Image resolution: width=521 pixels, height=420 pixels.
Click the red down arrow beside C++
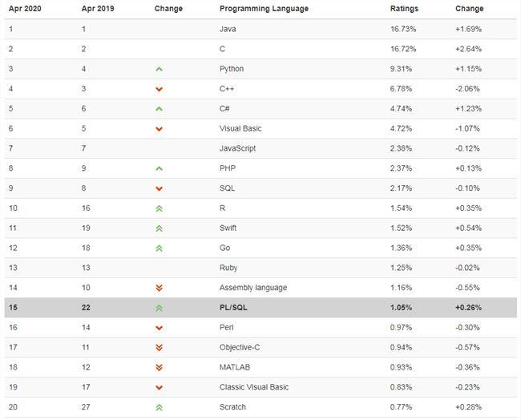[159, 89]
